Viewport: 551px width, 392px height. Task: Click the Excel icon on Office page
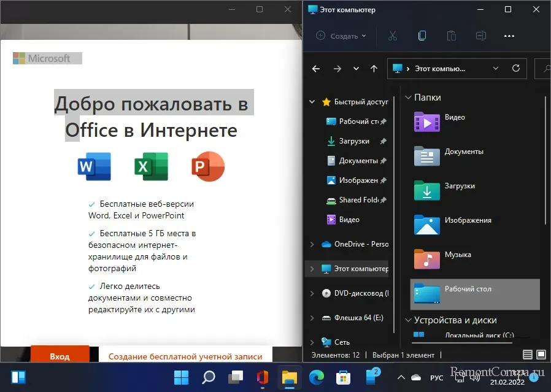click(x=151, y=166)
